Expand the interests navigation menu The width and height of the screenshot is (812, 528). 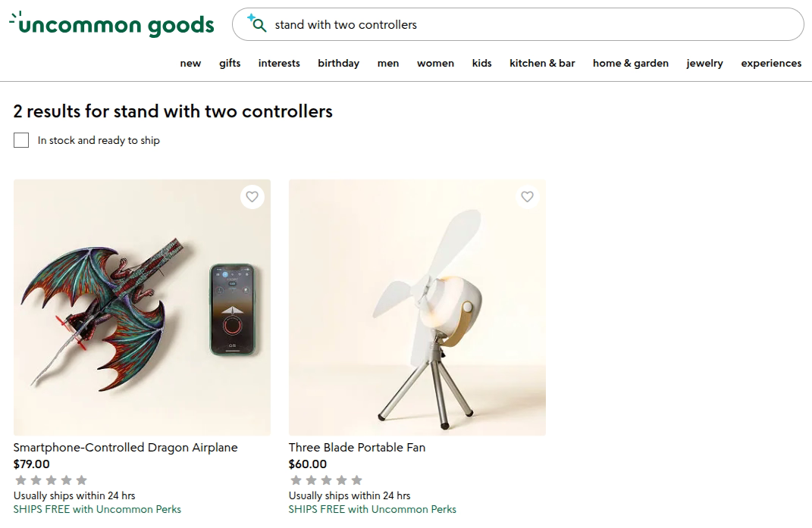pos(279,63)
